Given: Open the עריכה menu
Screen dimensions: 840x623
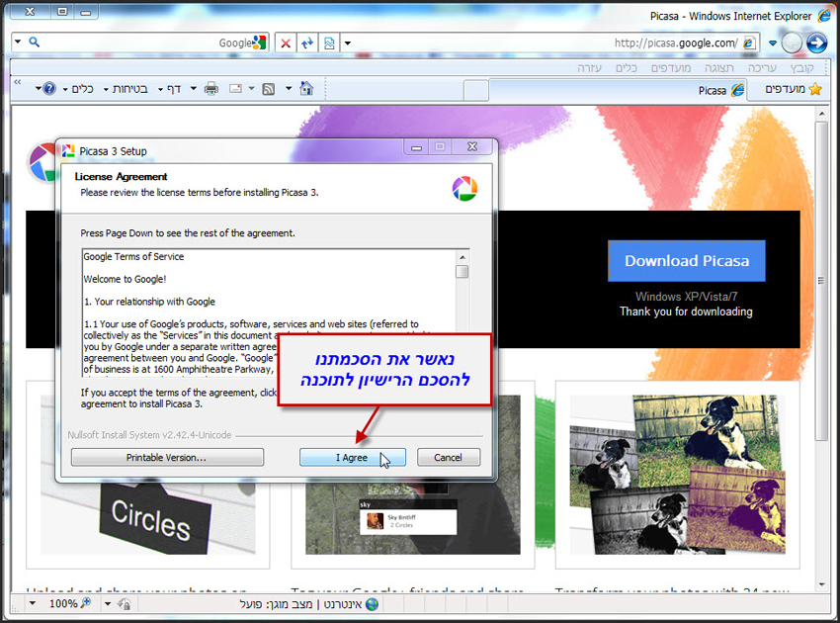Looking at the screenshot, I should click(762, 67).
